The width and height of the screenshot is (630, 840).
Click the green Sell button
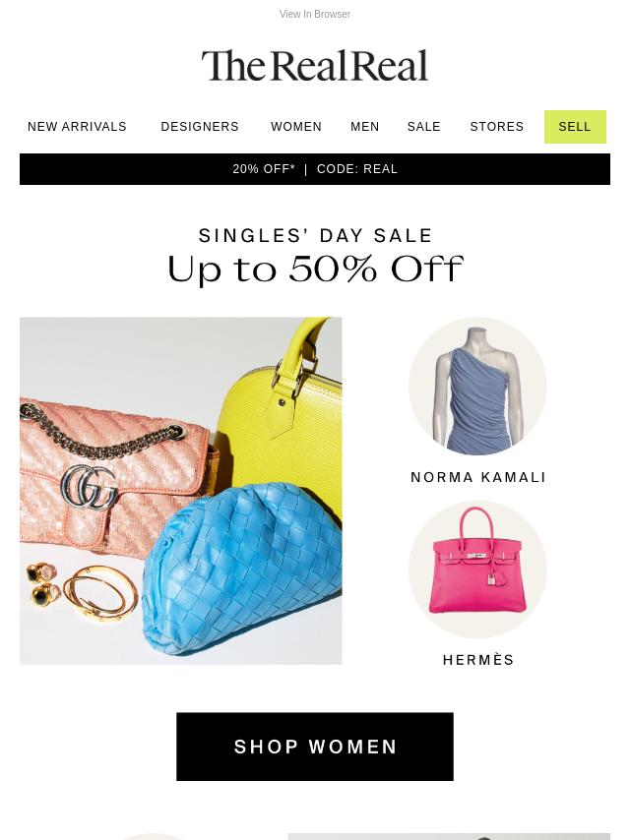[575, 127]
